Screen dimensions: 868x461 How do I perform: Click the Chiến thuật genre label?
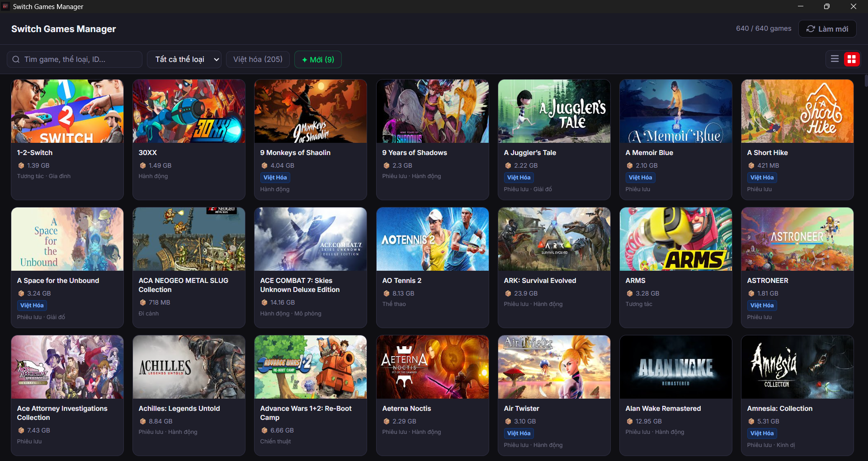coord(275,442)
